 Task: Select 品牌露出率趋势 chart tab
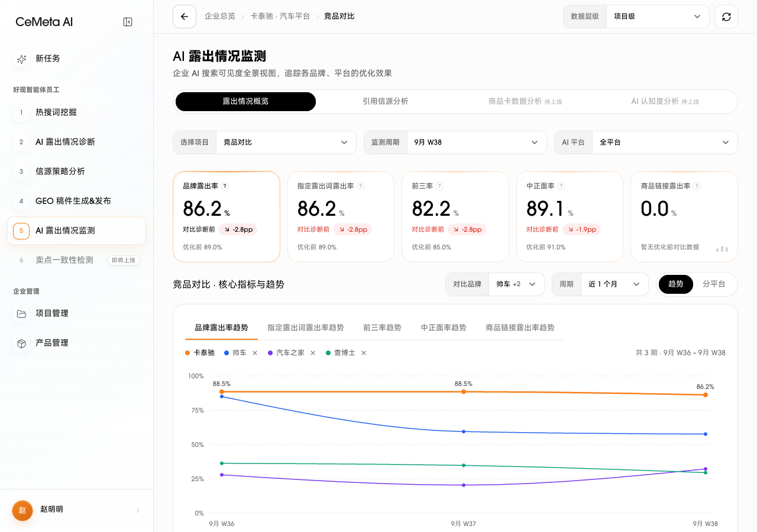coord(221,327)
